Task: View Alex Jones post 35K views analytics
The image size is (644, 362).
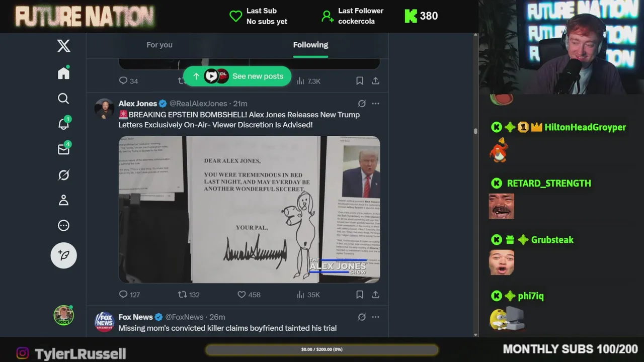Action: point(308,295)
